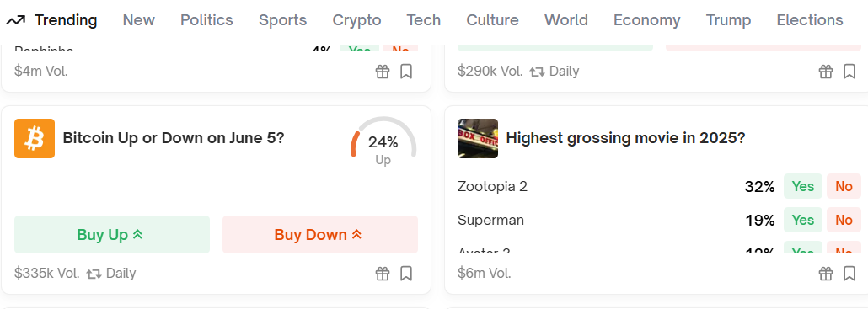The width and height of the screenshot is (868, 309).
Task: Select Yes for Zootopia 2
Action: 802,186
